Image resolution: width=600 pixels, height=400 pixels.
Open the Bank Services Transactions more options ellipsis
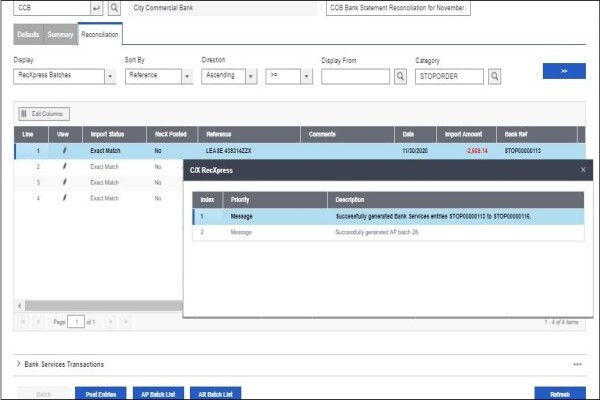(x=577, y=364)
